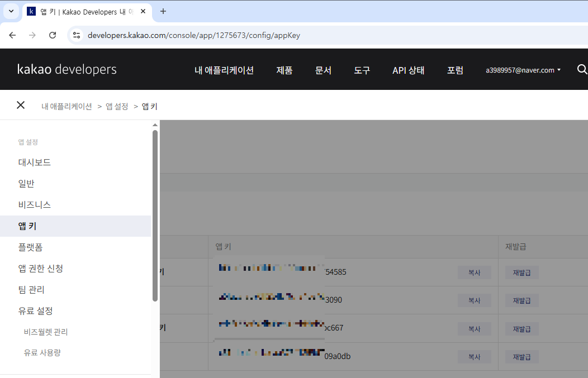Click 앱 키 breadcrumb item
This screenshot has width=588, height=378.
click(150, 107)
